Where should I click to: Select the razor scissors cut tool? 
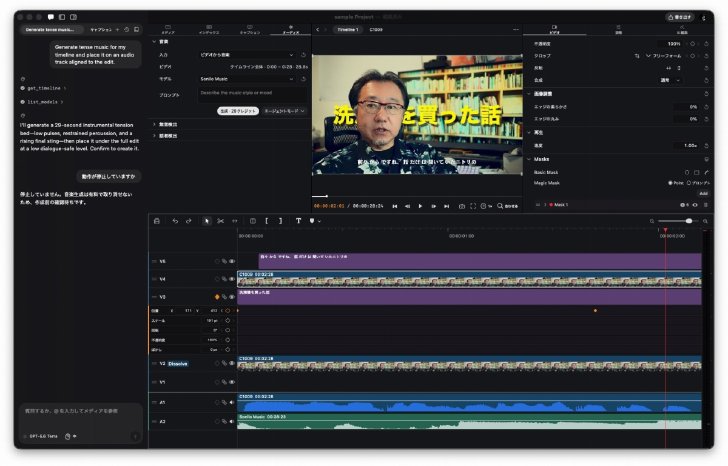pos(221,221)
